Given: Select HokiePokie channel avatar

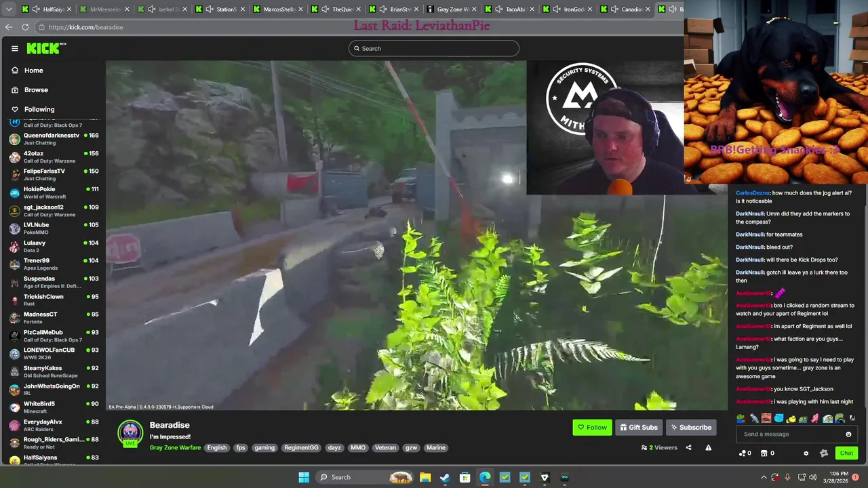Looking at the screenshot, I should click(14, 192).
